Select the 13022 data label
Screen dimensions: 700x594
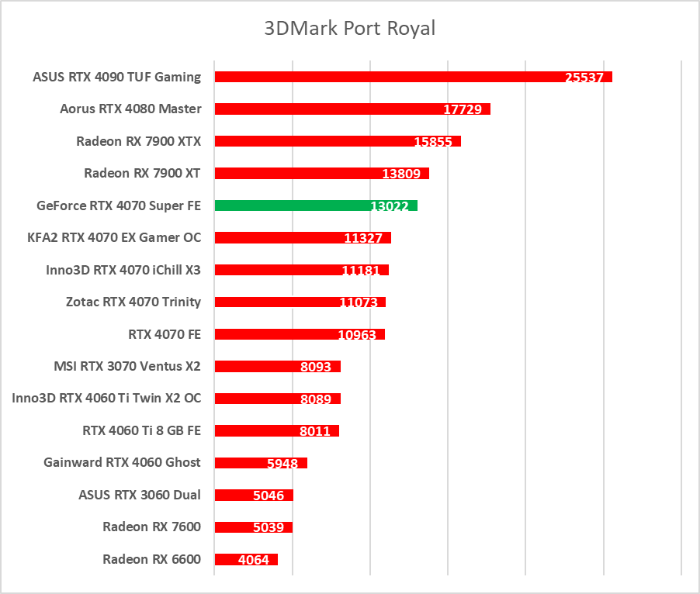tap(390, 206)
